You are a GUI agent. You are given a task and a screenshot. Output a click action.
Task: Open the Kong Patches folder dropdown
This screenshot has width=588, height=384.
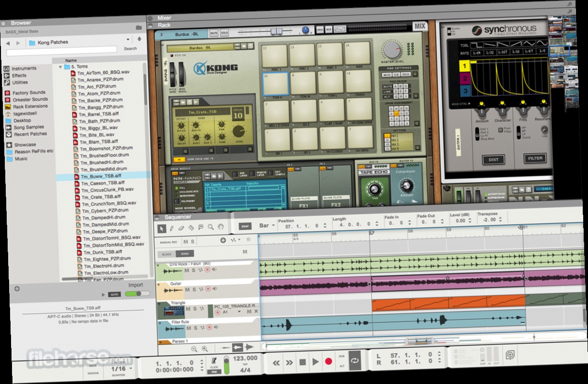click(x=128, y=40)
